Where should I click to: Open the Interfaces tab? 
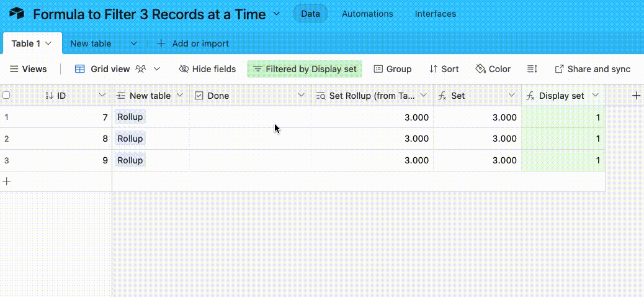tap(436, 14)
